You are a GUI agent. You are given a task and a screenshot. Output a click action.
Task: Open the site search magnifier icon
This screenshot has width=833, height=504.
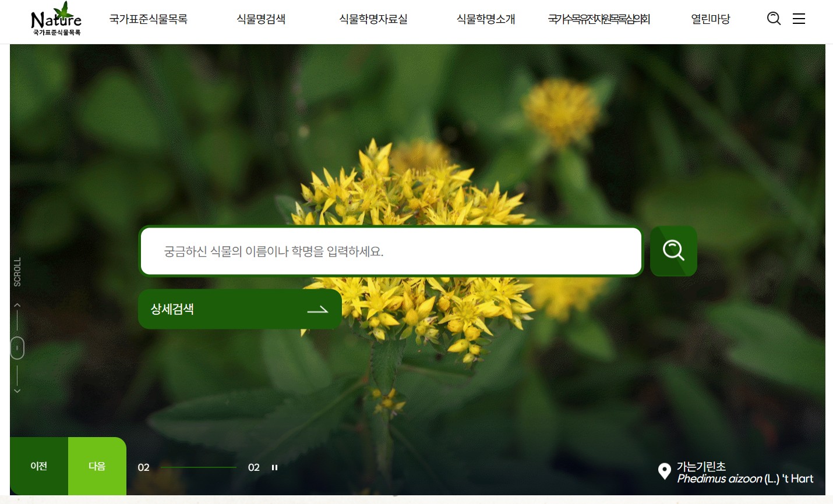pos(774,19)
